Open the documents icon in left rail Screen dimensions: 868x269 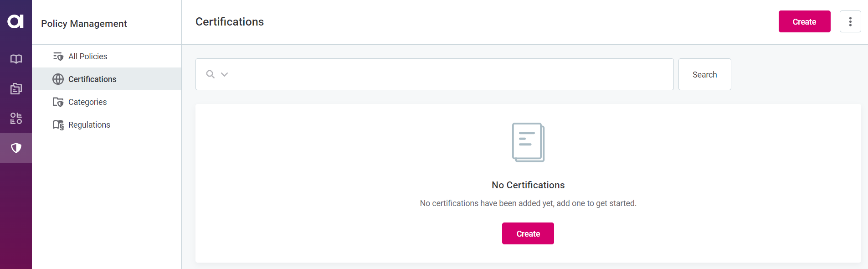pos(16,88)
